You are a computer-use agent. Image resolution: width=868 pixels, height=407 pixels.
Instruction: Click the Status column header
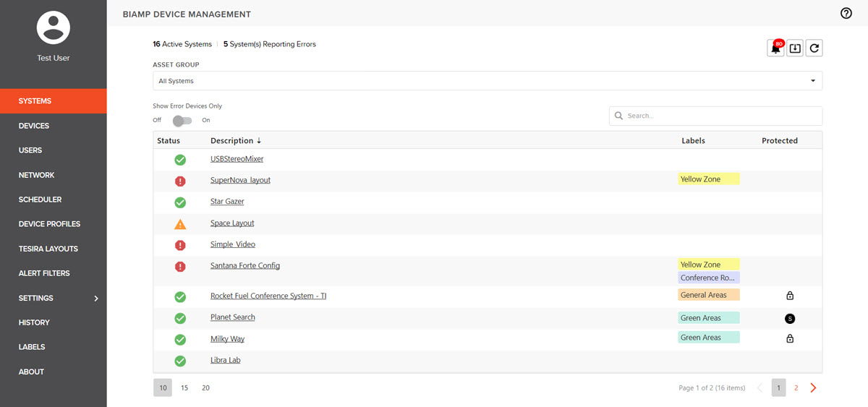[169, 141]
